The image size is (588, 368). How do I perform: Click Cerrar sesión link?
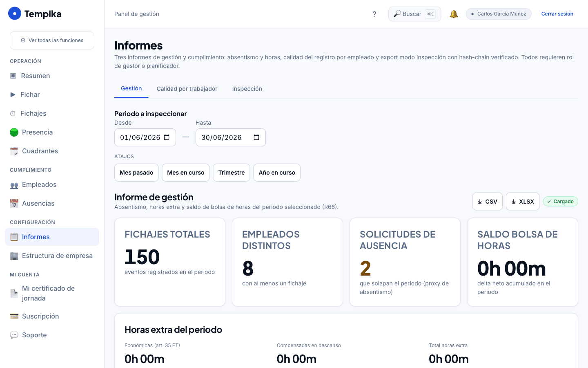click(x=557, y=14)
